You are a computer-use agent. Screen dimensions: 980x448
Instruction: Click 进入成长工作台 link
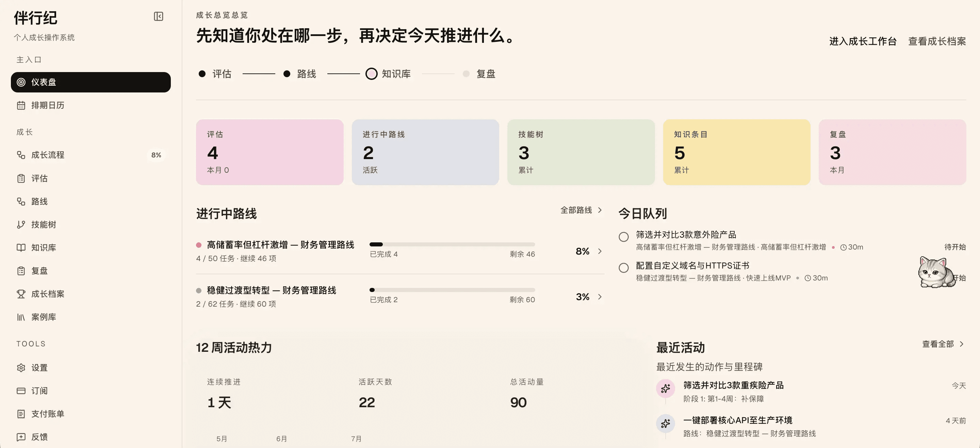(x=863, y=41)
